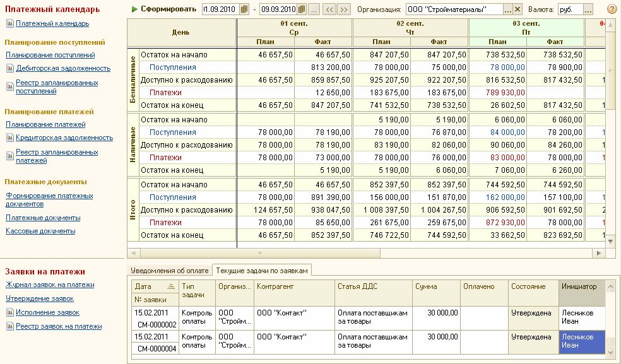This screenshot has height=364, width=621.
Task: Open Кредиторская задолженность report
Action: click(x=64, y=138)
